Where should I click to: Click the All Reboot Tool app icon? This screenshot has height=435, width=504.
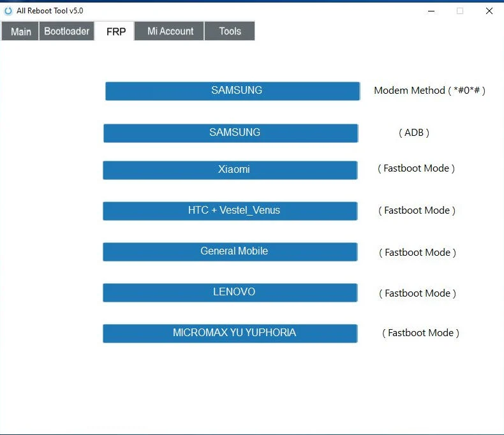tap(8, 11)
